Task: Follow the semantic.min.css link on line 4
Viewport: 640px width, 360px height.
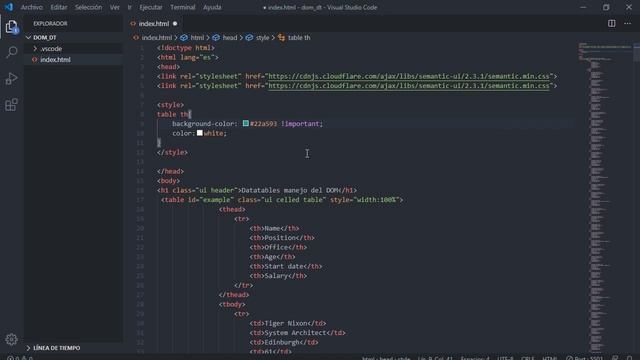Action: point(409,76)
